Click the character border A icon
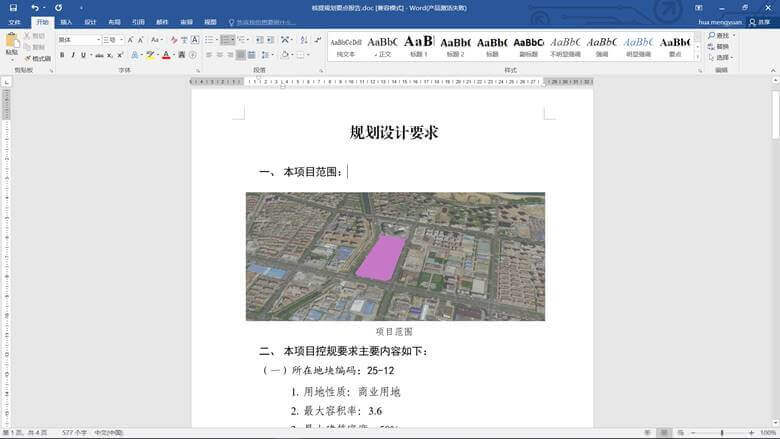This screenshot has width=780, height=439. pyautogui.click(x=195, y=40)
